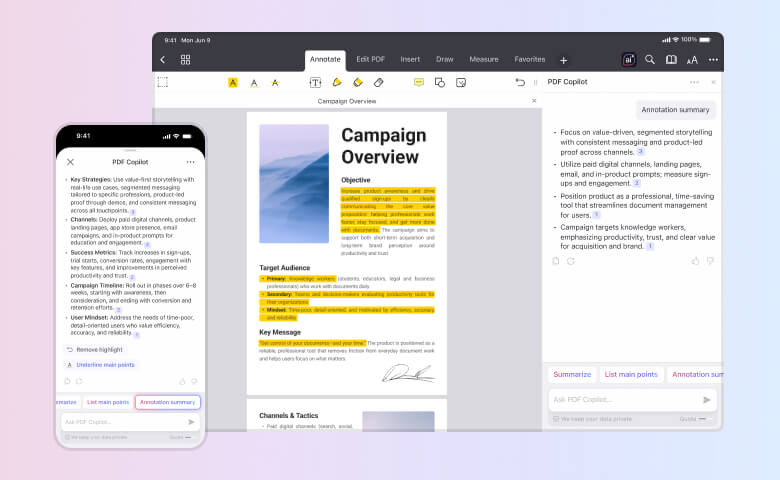Click the Ask PDF Copilot field on tablet
This screenshot has height=480, width=780.
tap(620, 399)
